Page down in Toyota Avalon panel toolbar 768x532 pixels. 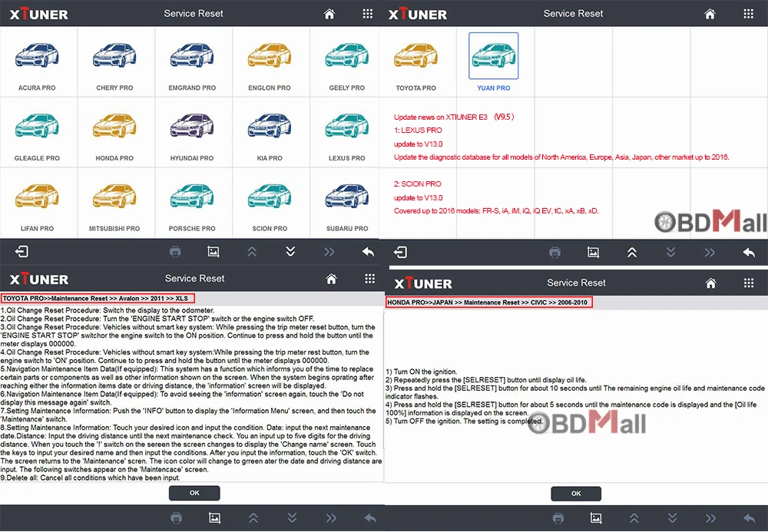293,518
